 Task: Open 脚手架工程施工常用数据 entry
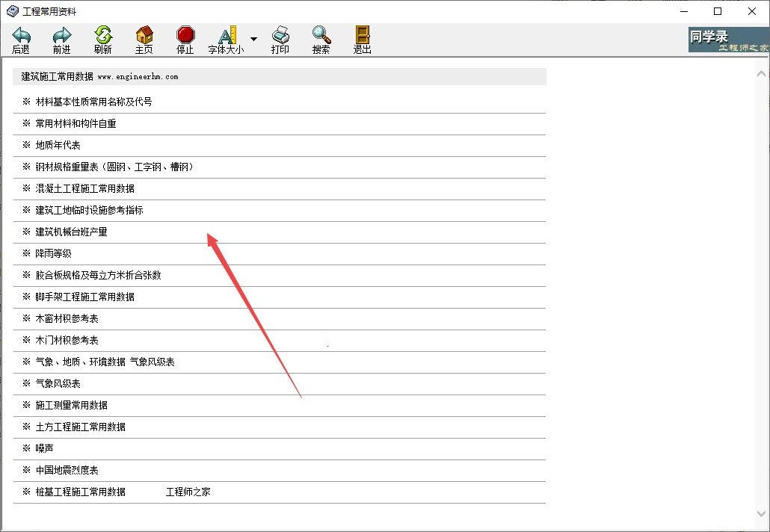[x=84, y=297]
